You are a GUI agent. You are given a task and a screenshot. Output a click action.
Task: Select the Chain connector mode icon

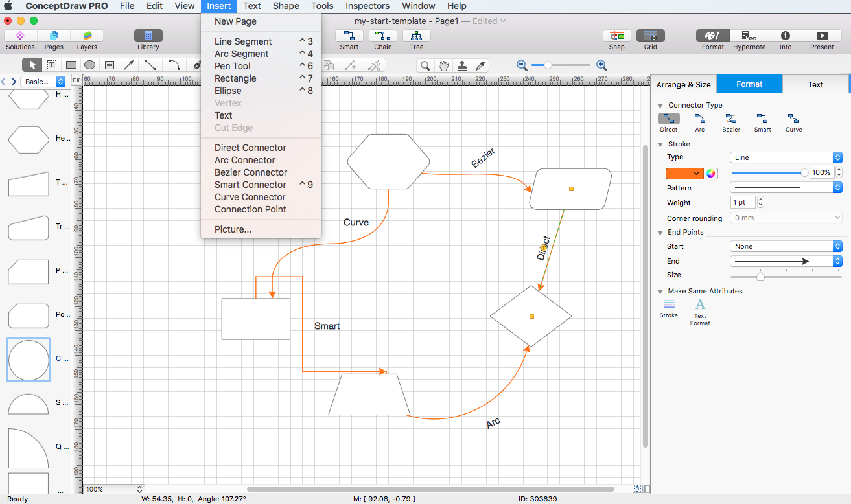pyautogui.click(x=382, y=36)
